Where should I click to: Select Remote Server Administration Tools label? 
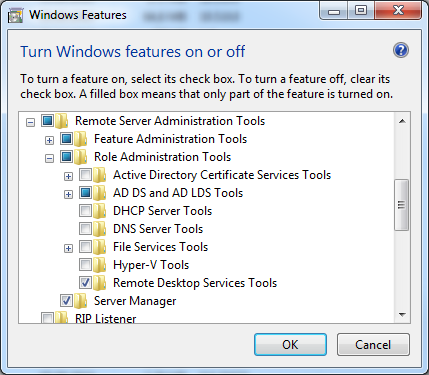point(170,121)
